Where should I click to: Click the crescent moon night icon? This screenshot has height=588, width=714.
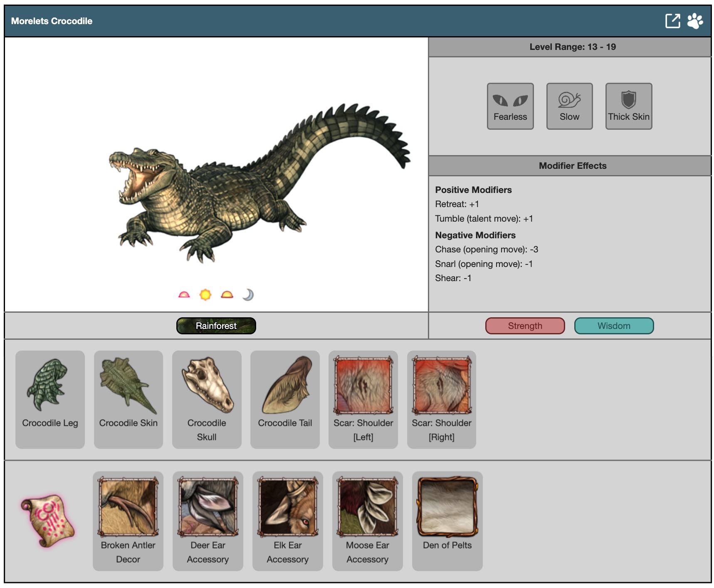(x=248, y=295)
